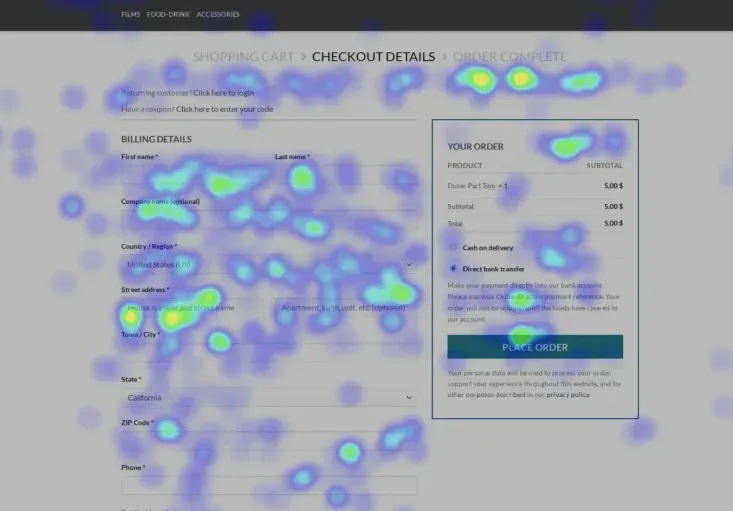Open the FOOD-DRINK menu item
The width and height of the screenshot is (733, 511).
coord(168,14)
